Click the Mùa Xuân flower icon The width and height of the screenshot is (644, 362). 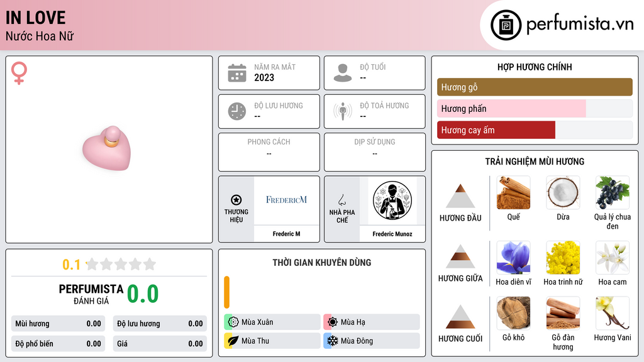tap(233, 322)
